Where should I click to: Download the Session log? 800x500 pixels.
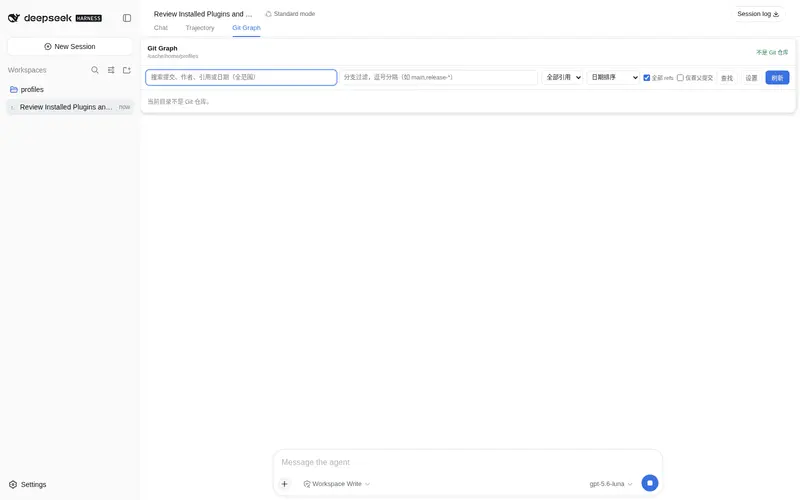(x=758, y=14)
